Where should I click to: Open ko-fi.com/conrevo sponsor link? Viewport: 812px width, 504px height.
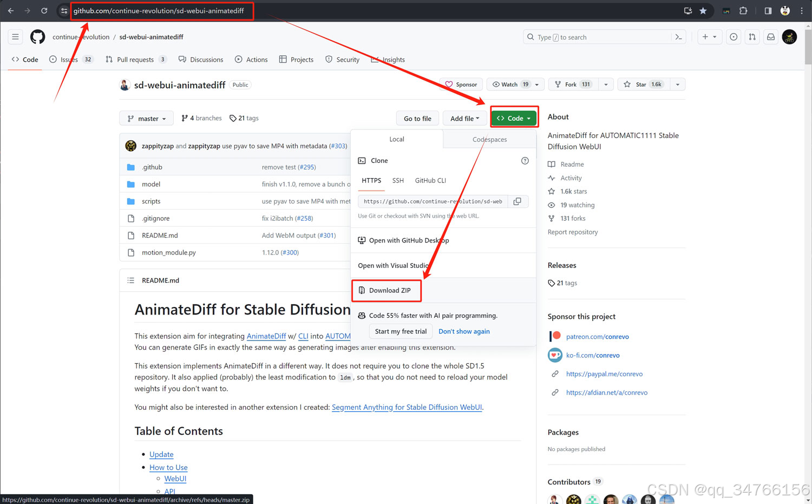593,355
